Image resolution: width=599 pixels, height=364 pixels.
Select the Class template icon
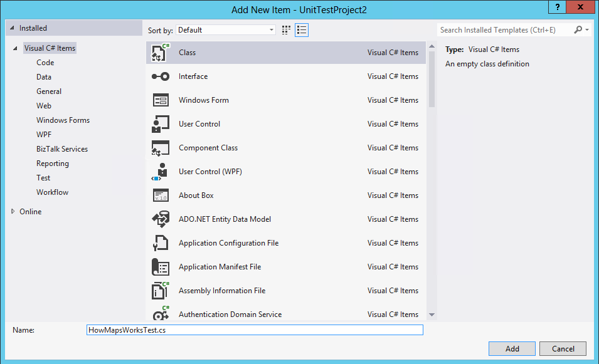(161, 53)
